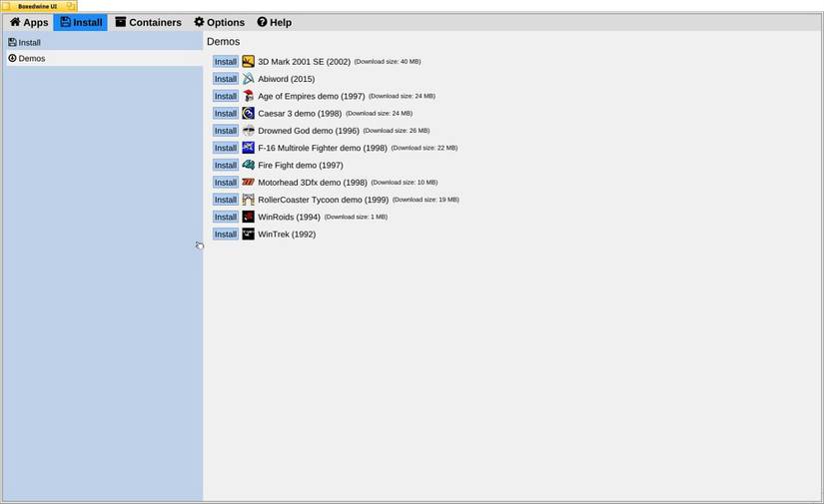Click the WinRoids (1994) title text

pos(289,217)
